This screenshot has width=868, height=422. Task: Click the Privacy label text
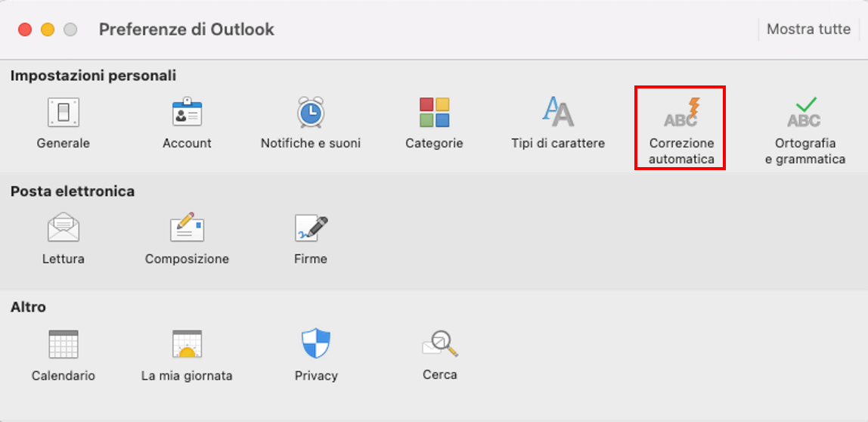coord(316,376)
